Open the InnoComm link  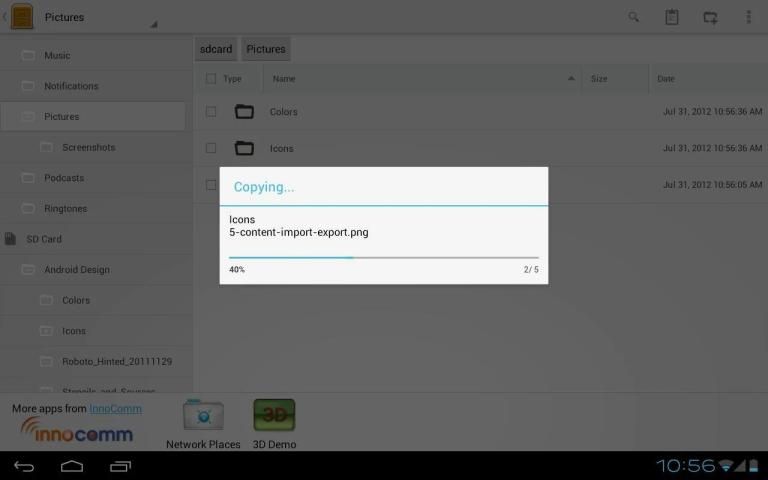[x=115, y=408]
